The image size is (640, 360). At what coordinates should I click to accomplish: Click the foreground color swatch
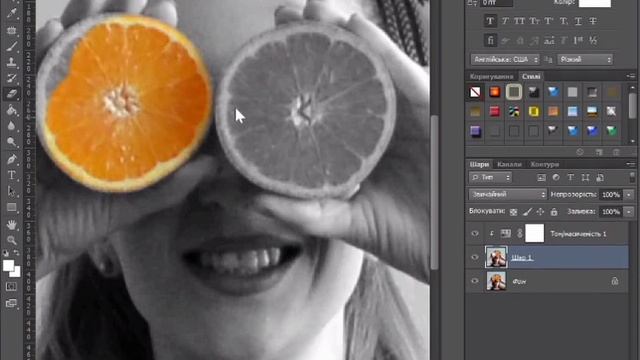pyautogui.click(x=8, y=265)
